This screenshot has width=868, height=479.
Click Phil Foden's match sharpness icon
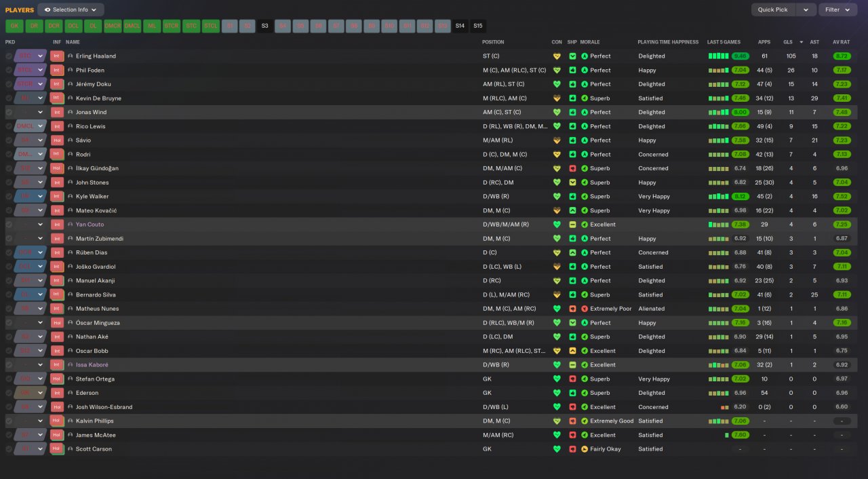pyautogui.click(x=572, y=70)
